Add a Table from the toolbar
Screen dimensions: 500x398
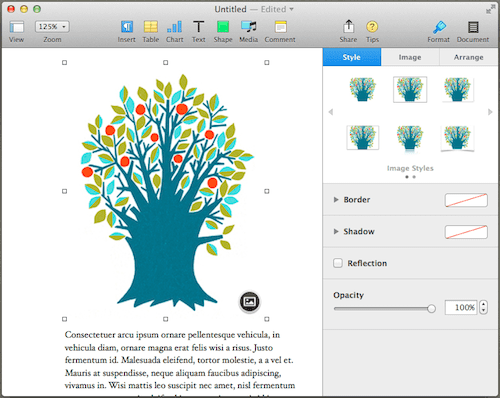pos(151,27)
